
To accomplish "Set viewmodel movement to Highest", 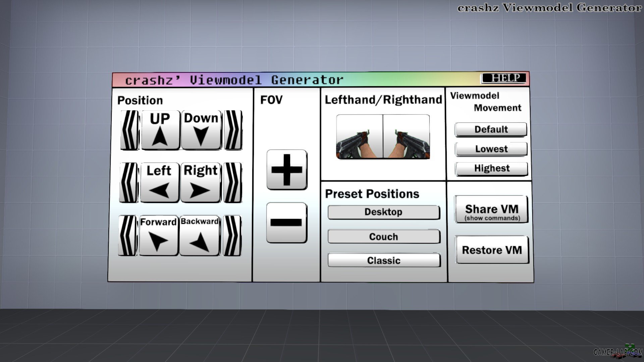I will click(x=492, y=169).
